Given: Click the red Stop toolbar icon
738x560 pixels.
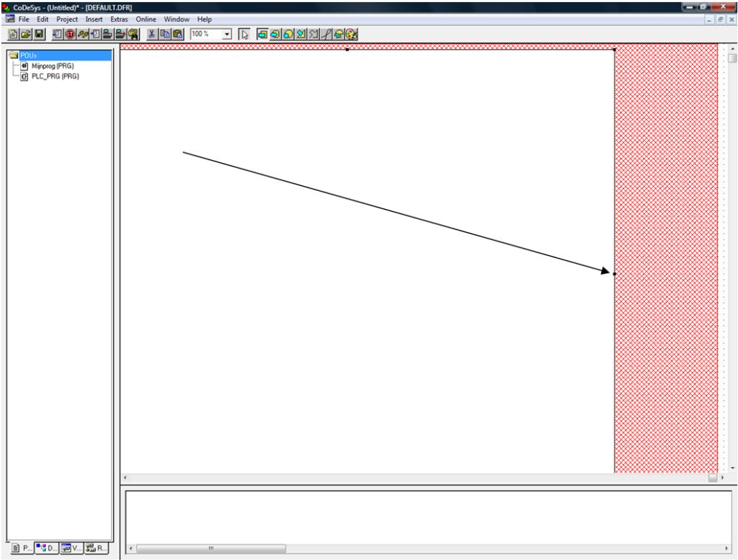Looking at the screenshot, I should [x=70, y=34].
